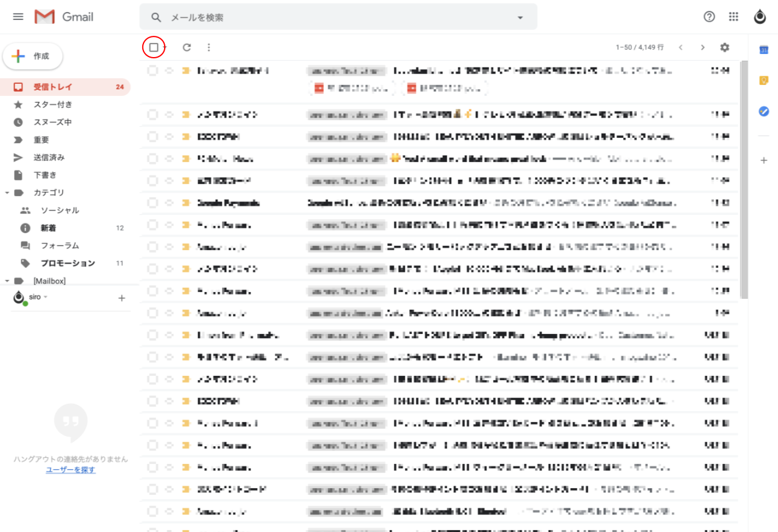
Task: Open the main menu hamburger icon
Action: (18, 16)
